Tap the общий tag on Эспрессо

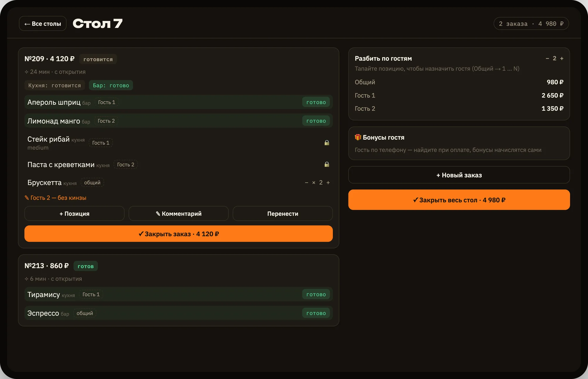click(x=85, y=313)
